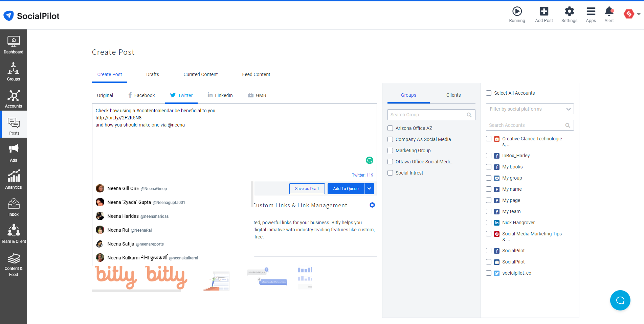Open the Inbox from the sidebar
Screen dimensions: 644x324
(14, 206)
